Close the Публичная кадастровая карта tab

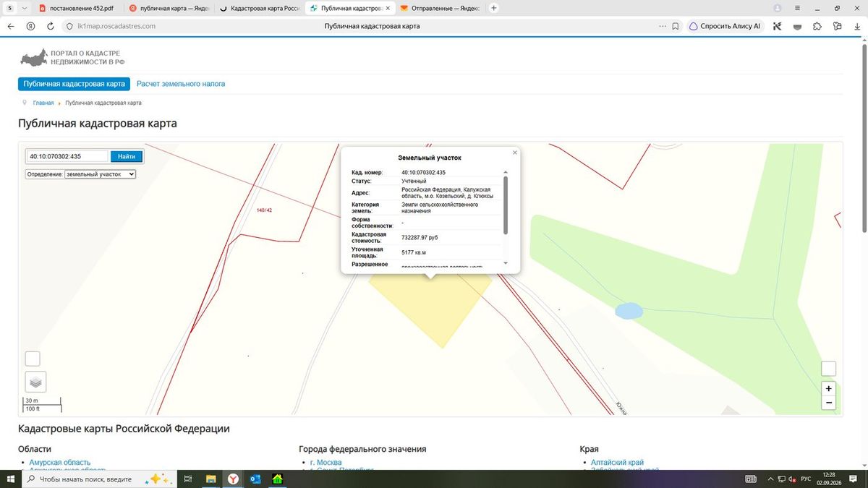[x=388, y=8]
